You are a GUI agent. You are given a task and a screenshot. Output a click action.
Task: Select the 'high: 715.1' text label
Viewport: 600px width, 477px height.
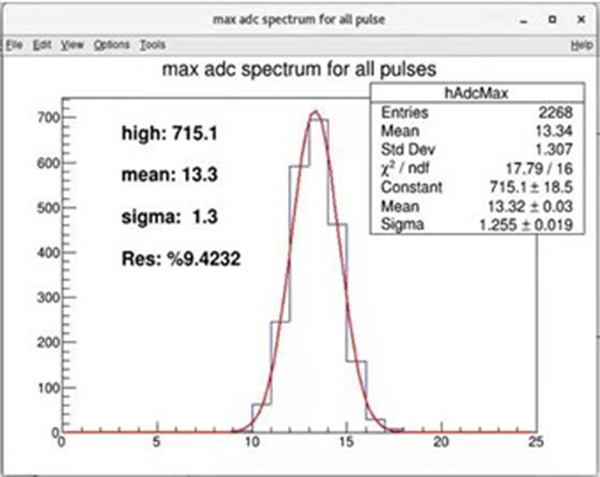coord(165,134)
